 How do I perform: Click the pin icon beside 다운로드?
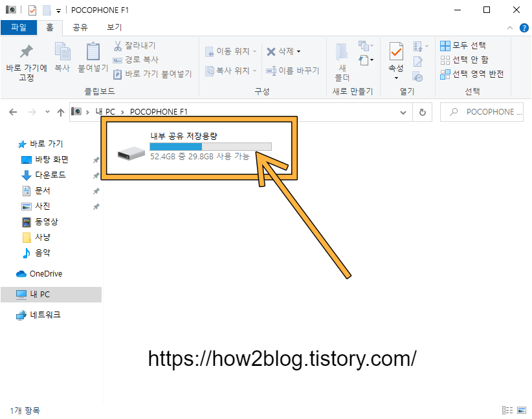96,176
